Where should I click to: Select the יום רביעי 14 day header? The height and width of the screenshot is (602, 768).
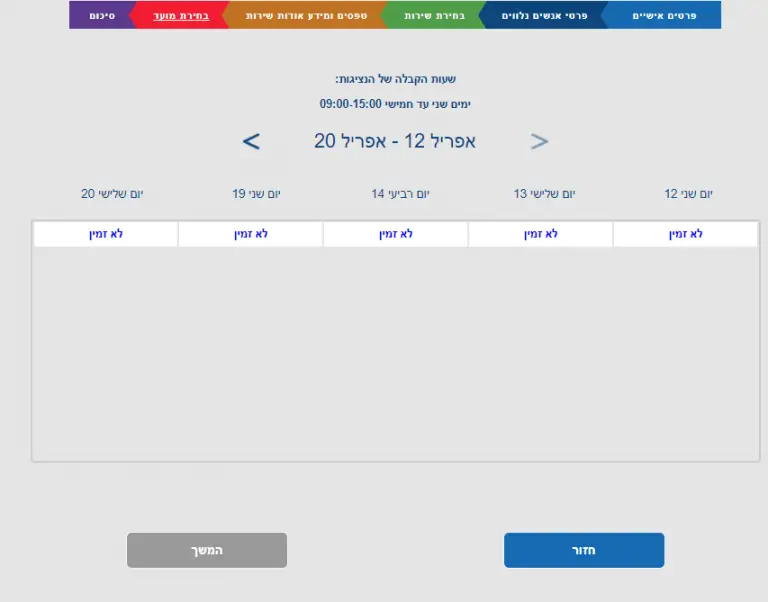(400, 193)
